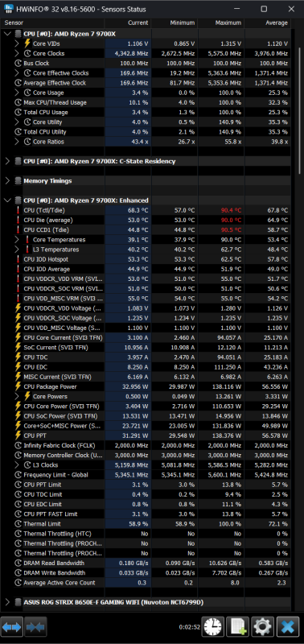Screen dimensions: 304x644
Task: Click the shrink layout arrows icon
Action: 36,627
